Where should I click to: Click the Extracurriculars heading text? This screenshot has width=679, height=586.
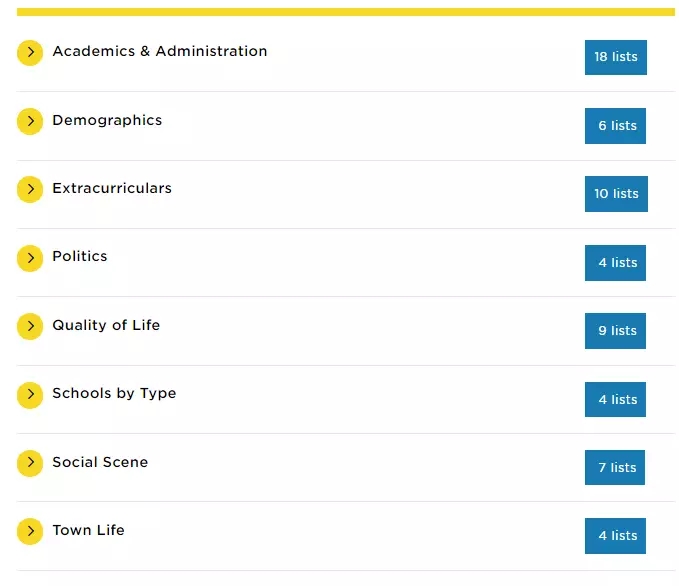tap(112, 188)
